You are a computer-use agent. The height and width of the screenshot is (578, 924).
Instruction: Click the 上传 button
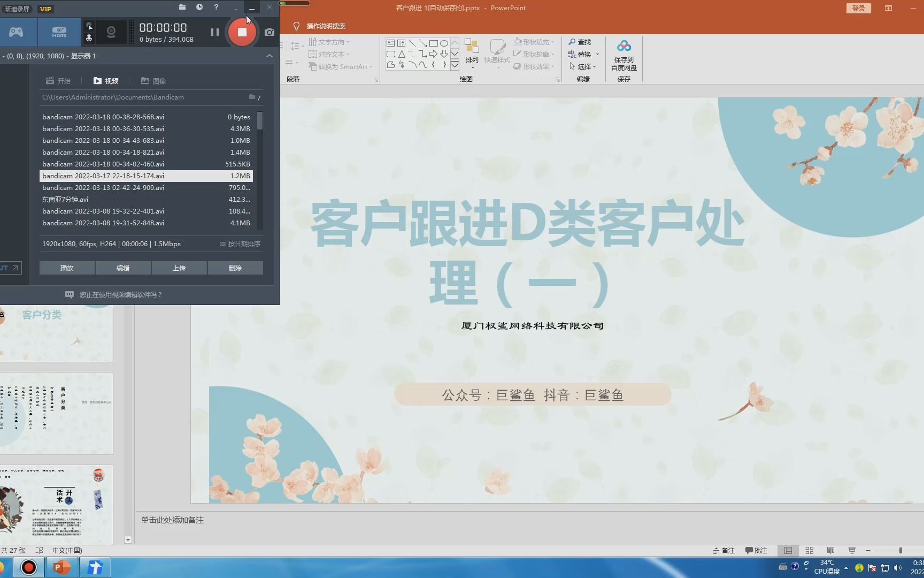(179, 268)
